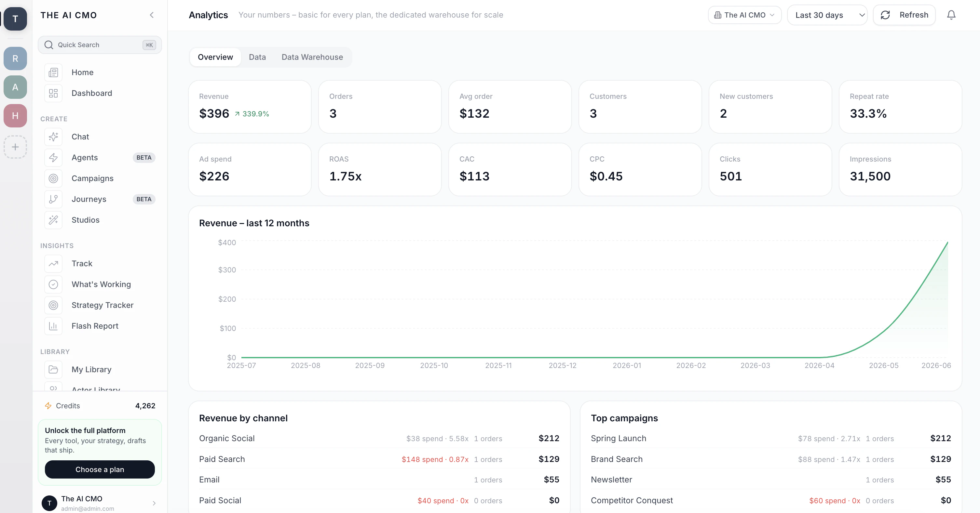Open Chat in sidebar
980x513 pixels.
(80, 137)
